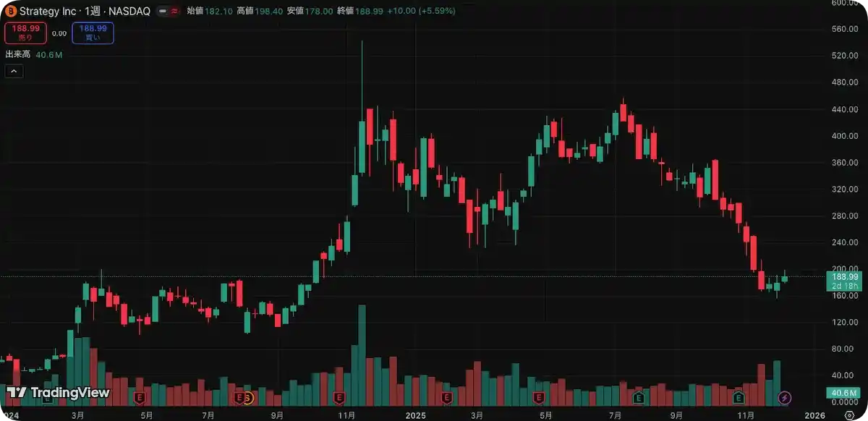Screen dimensions: 868x421
Task: Click the orange Strategy Inc symbol logo
Action: pos(10,11)
